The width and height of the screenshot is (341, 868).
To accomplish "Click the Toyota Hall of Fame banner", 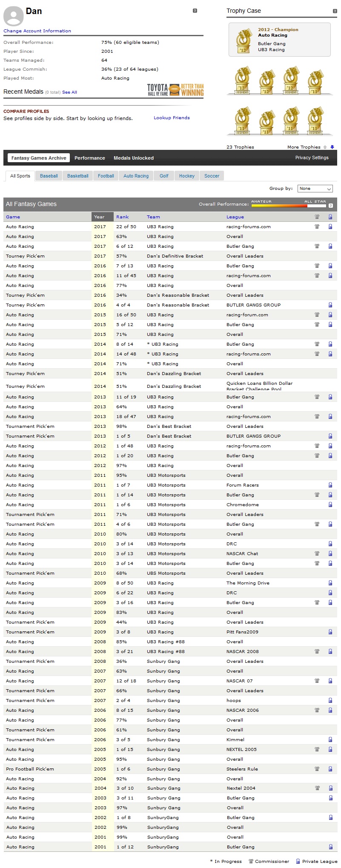I will click(x=175, y=90).
